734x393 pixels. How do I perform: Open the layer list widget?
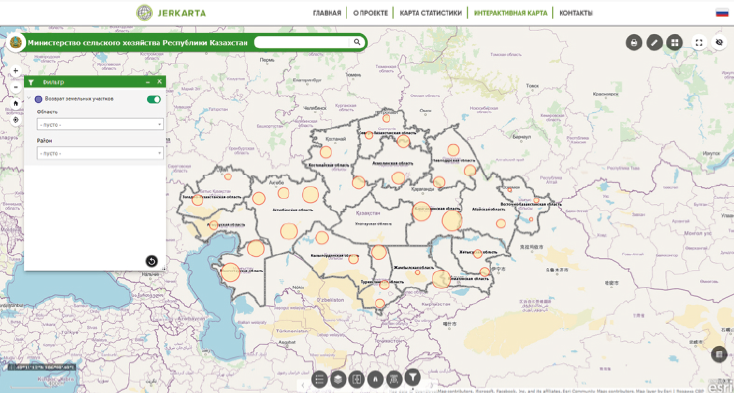pos(319,379)
